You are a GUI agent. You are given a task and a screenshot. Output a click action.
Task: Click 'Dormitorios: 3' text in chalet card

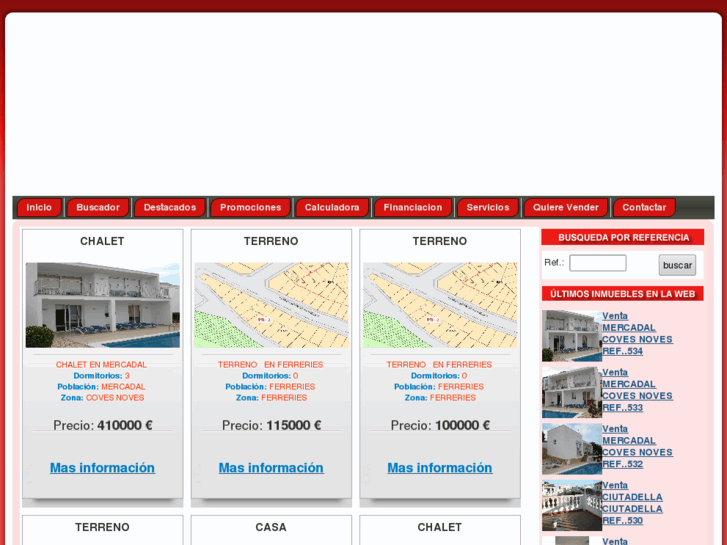[x=101, y=376]
